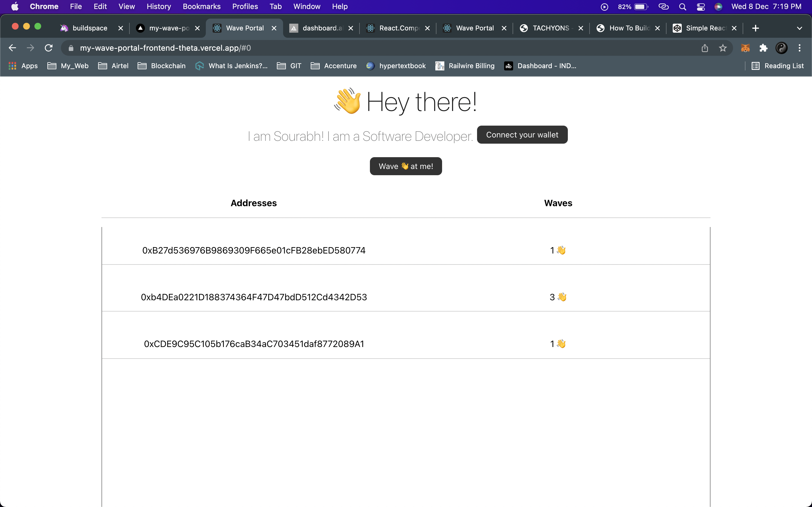Click the Extensions puzzle piece icon
The height and width of the screenshot is (507, 812).
(763, 48)
